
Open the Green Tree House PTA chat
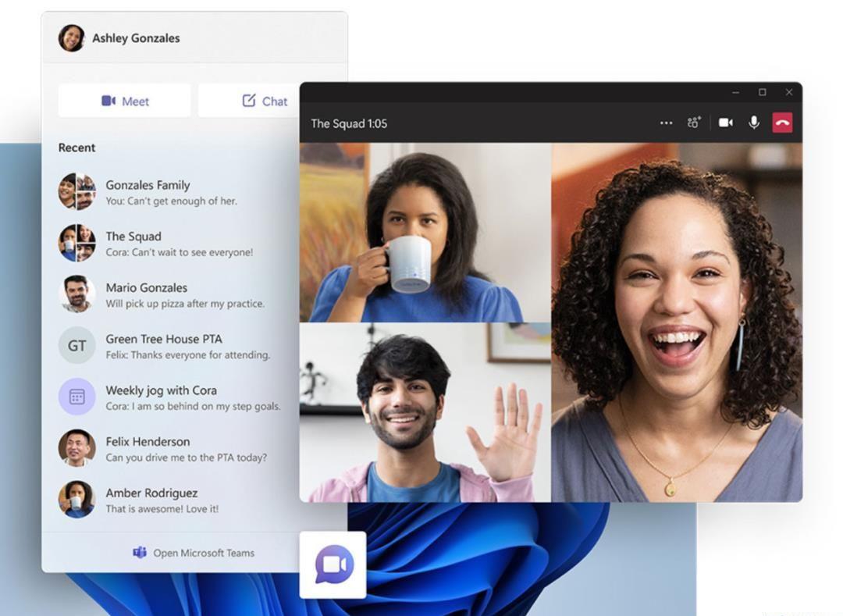(x=170, y=346)
